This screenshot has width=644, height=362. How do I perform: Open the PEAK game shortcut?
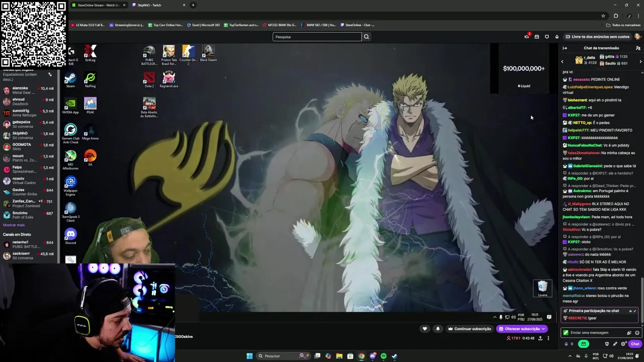tap(90, 106)
